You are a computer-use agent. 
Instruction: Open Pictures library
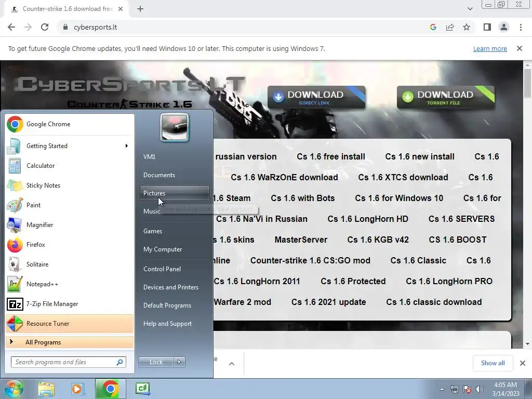pos(175,193)
